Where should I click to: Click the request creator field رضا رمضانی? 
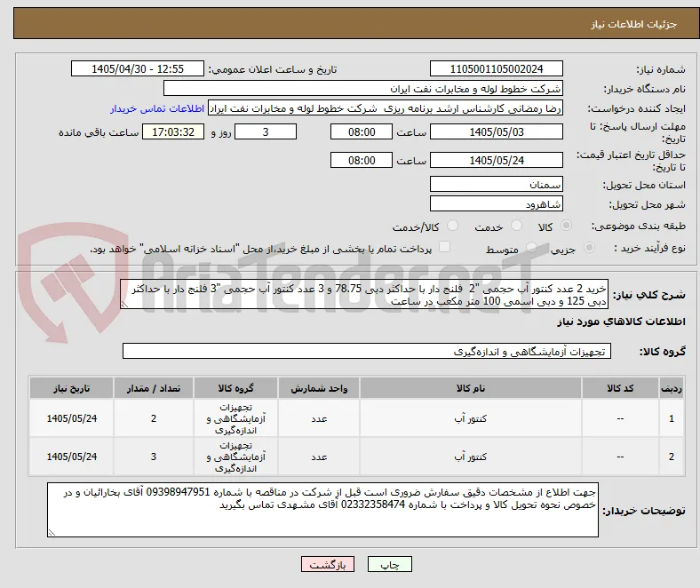pos(386,108)
